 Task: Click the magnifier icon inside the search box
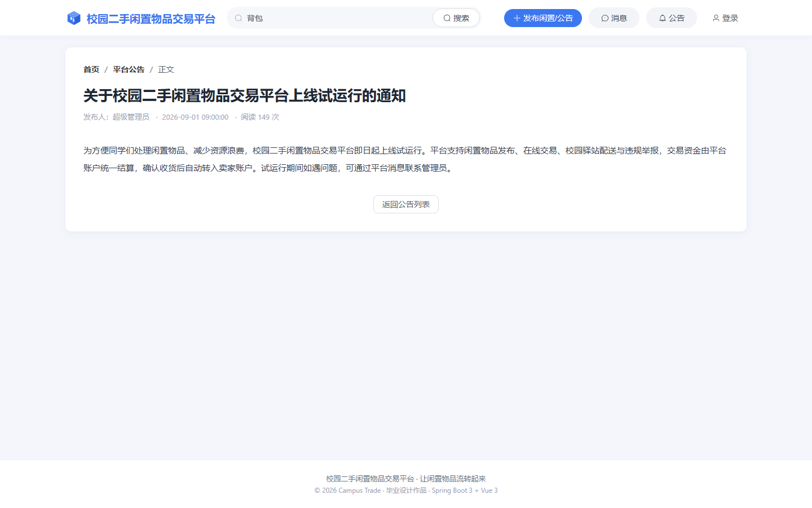[x=239, y=18]
